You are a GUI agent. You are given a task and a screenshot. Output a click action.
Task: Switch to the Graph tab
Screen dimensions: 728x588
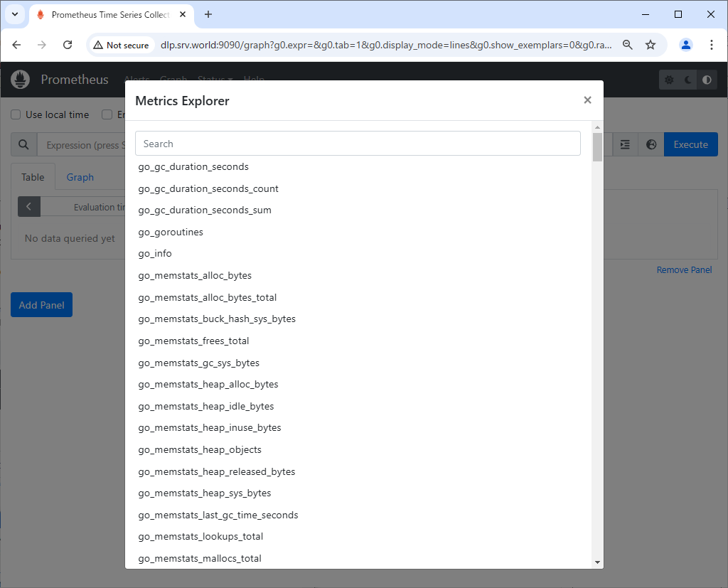(x=80, y=177)
